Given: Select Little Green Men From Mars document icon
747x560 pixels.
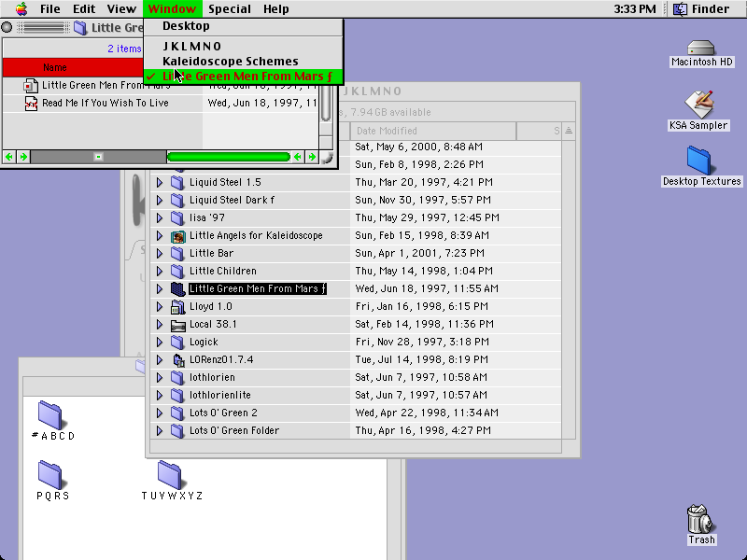Looking at the screenshot, I should click(31, 86).
